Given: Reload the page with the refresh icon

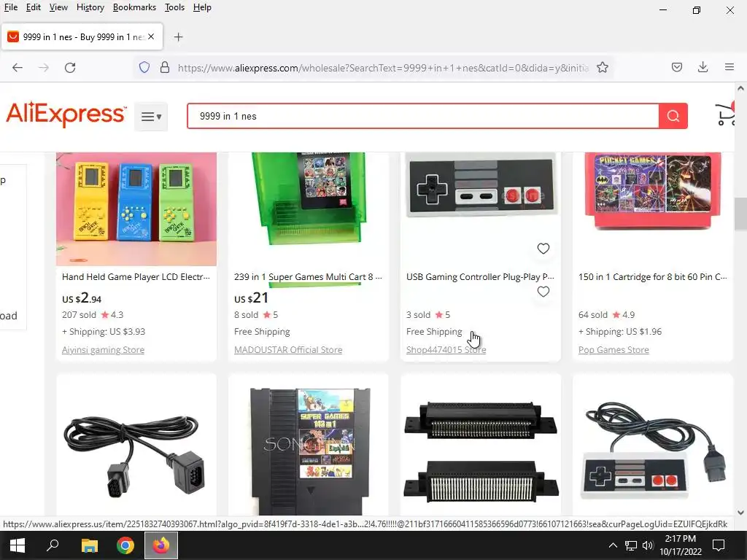Looking at the screenshot, I should (x=70, y=68).
